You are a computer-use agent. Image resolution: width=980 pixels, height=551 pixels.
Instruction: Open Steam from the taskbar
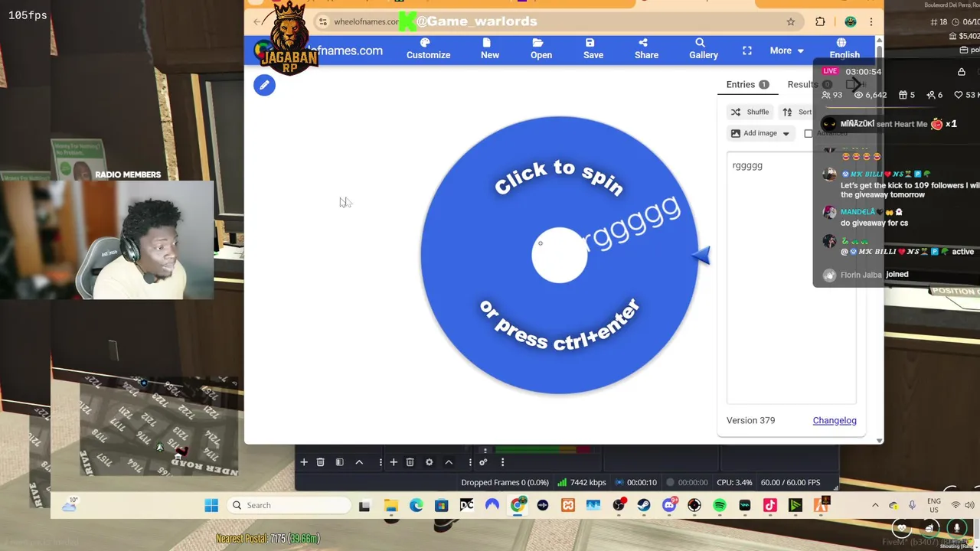tap(644, 505)
